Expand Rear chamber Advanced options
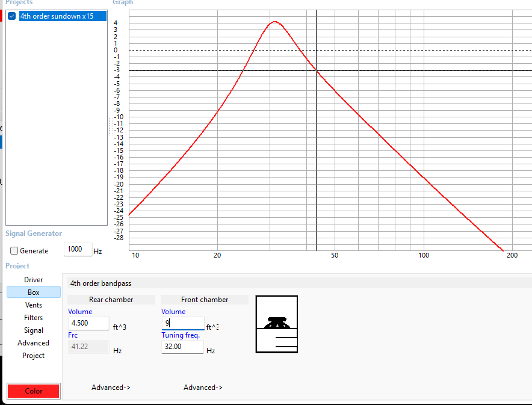 coord(111,388)
